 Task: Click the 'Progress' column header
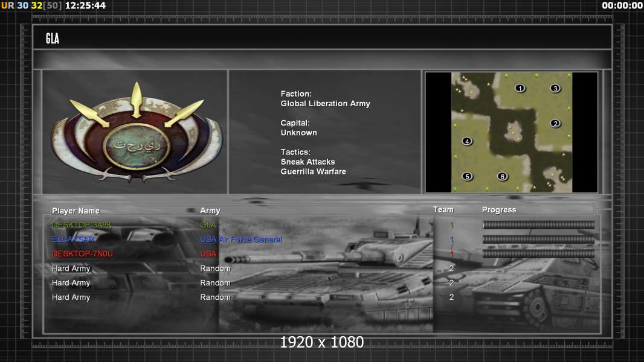[499, 210]
